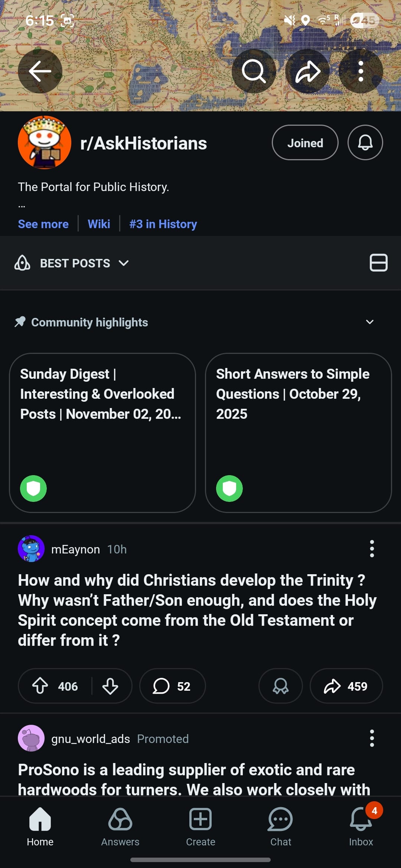Viewport: 401px width, 868px height.
Task: Open the Chat tab
Action: [281, 827]
